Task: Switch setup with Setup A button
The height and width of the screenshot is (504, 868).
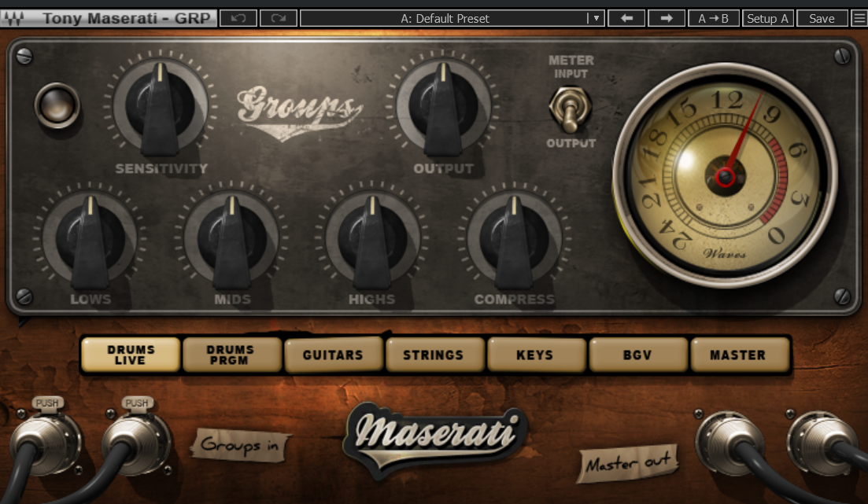Action: coord(767,18)
